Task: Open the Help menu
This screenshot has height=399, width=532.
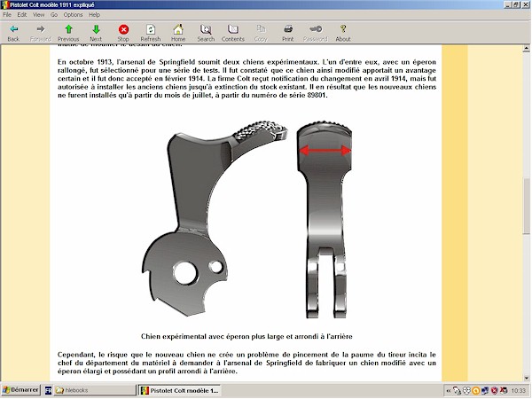Action: tap(94, 14)
